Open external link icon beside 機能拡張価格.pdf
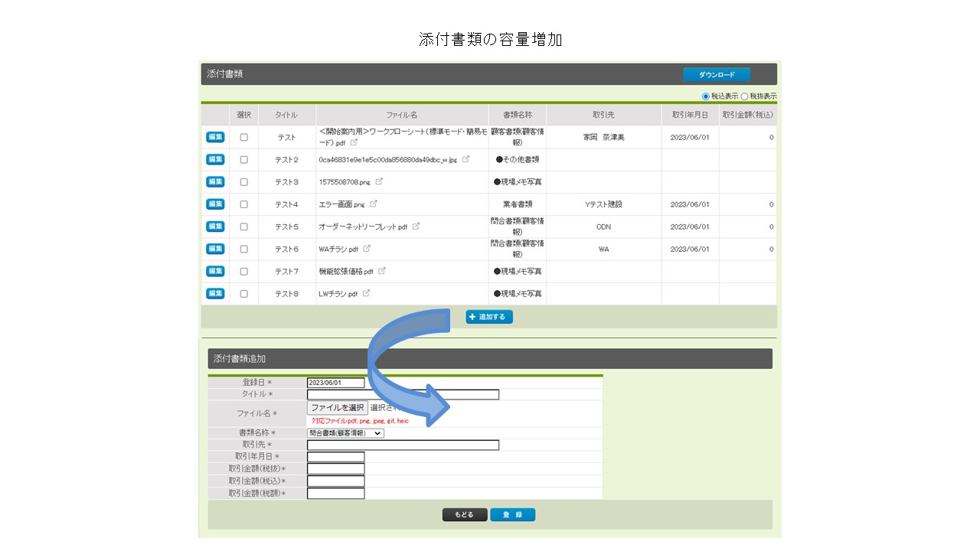This screenshot has height=551, width=980. [382, 271]
